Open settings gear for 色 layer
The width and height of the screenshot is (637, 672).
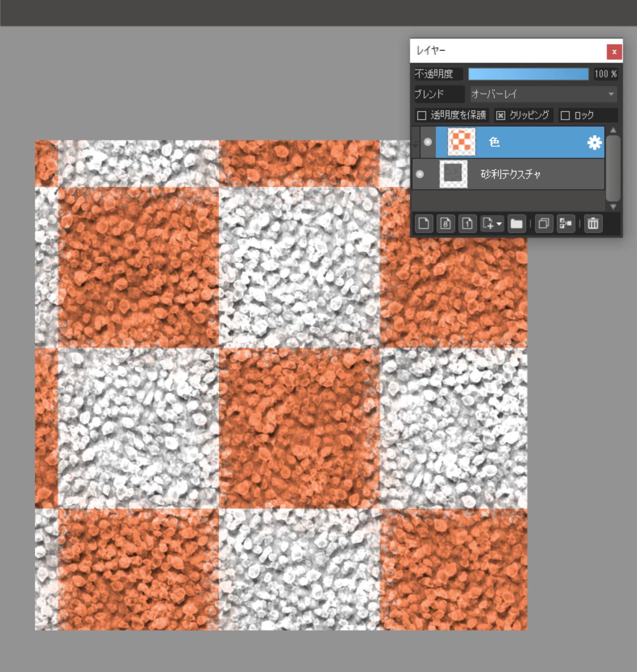594,142
